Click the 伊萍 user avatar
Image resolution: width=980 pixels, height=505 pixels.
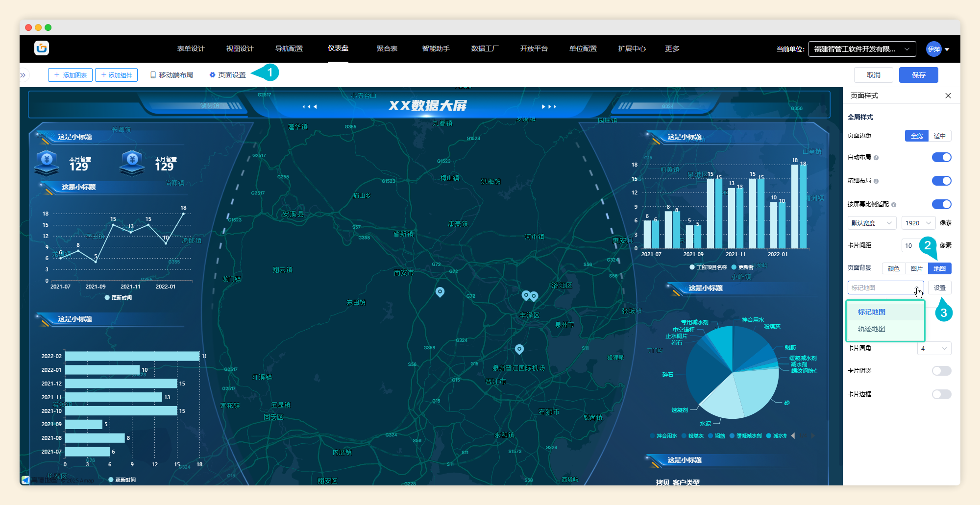click(x=933, y=49)
